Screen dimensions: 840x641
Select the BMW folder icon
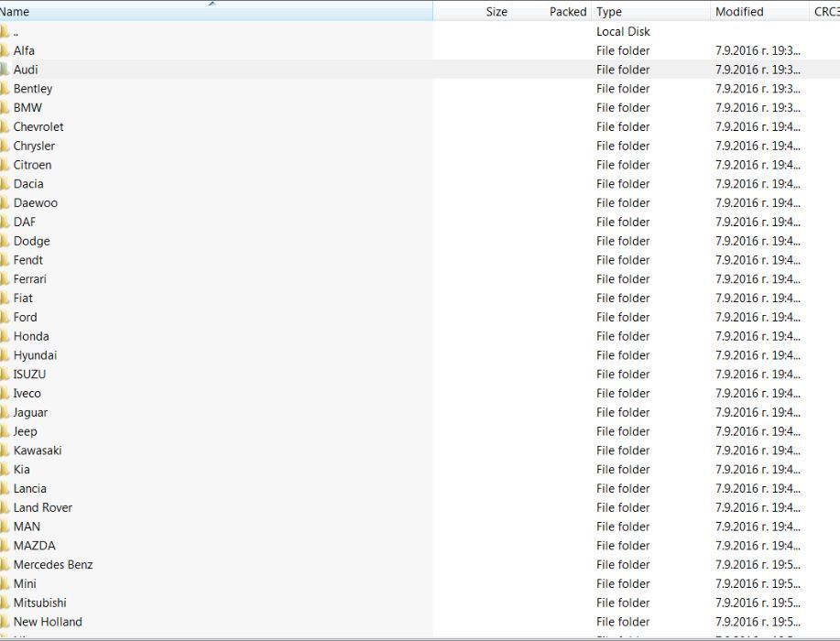[x=5, y=108]
